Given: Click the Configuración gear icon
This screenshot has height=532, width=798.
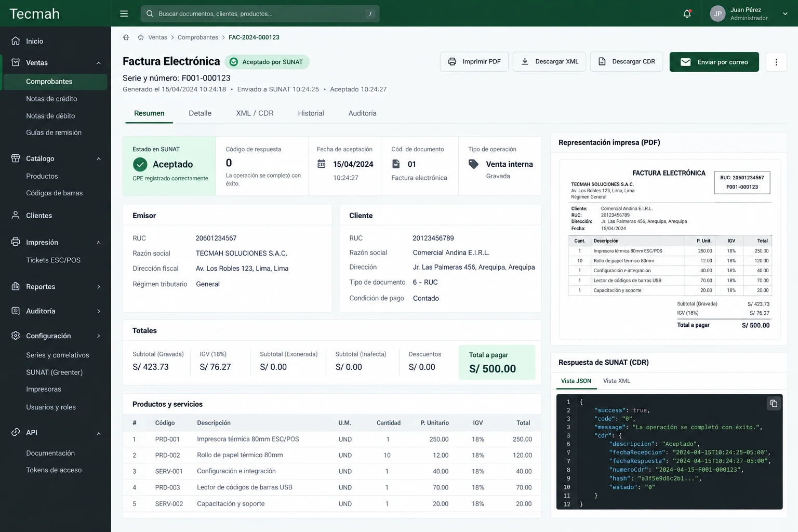Looking at the screenshot, I should point(16,336).
